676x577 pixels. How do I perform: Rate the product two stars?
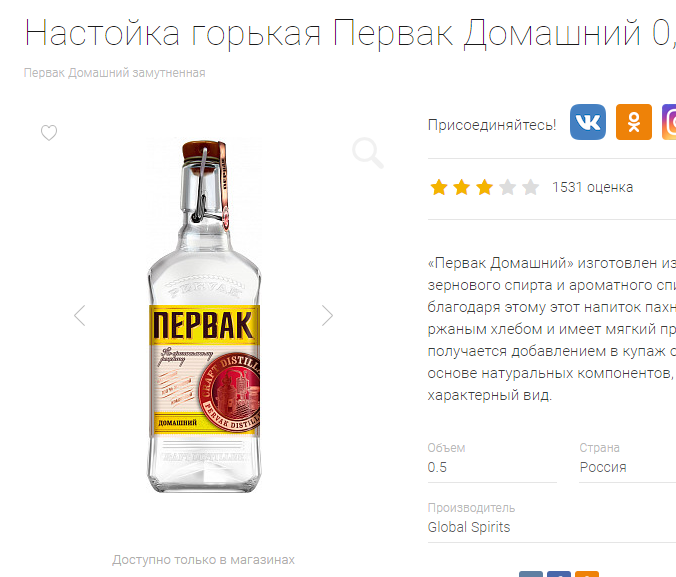pyautogui.click(x=462, y=187)
